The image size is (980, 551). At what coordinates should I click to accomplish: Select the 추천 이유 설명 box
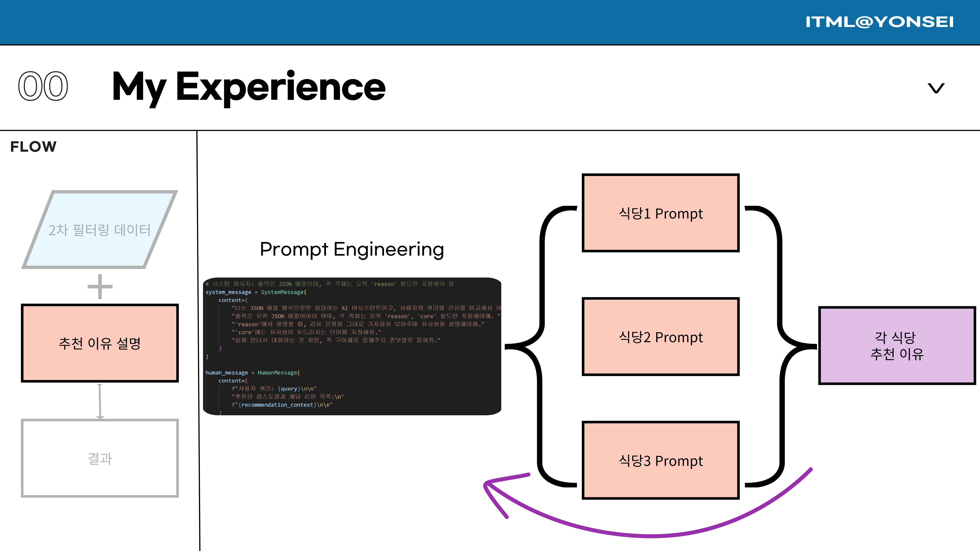point(100,343)
